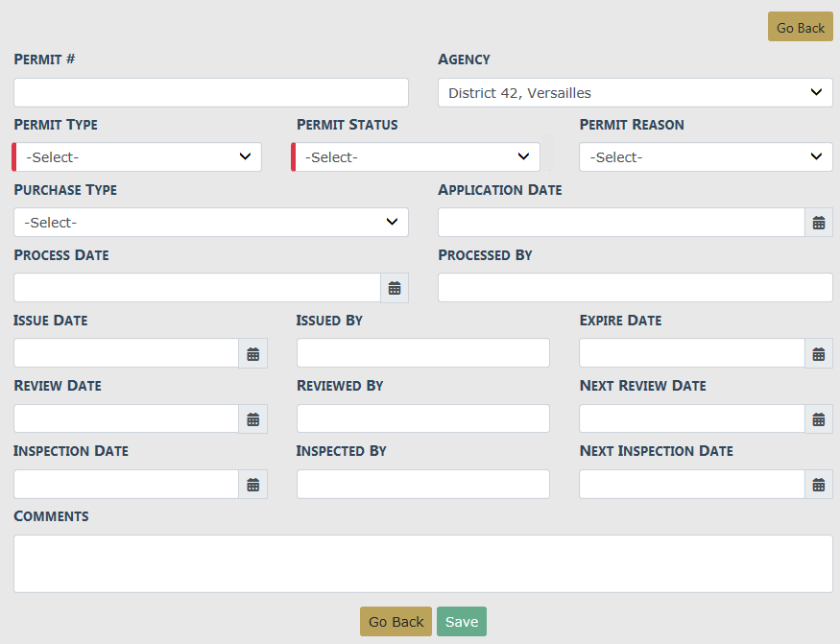The height and width of the screenshot is (644, 840).
Task: Click the Issue Date calendar icon
Action: click(252, 353)
